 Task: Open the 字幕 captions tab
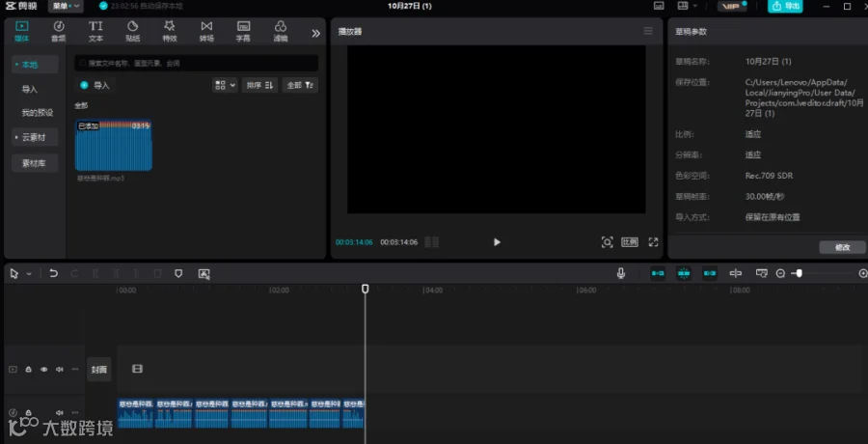tap(243, 31)
